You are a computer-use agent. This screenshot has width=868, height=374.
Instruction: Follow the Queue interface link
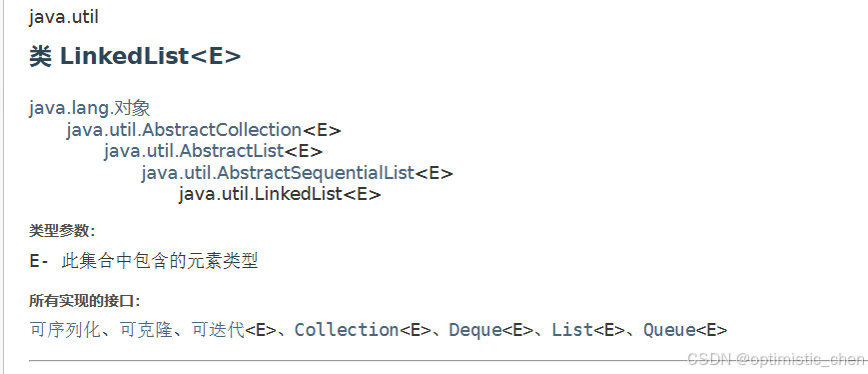click(x=669, y=330)
